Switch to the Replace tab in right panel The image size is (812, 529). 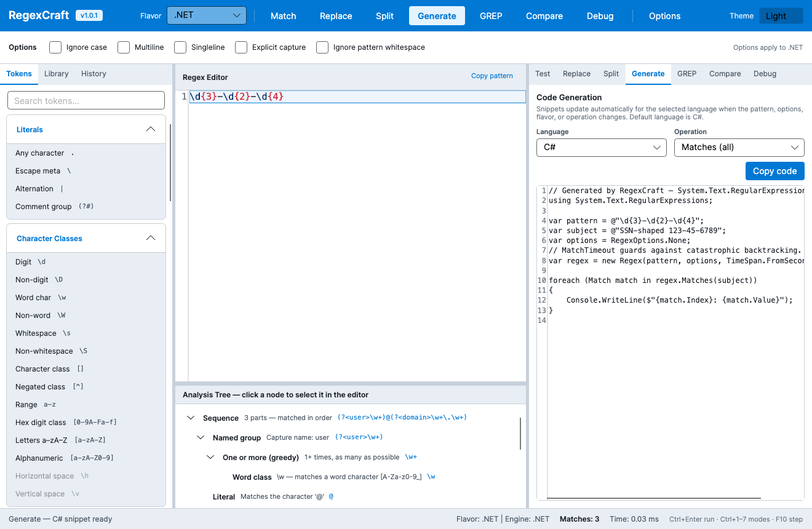(576, 74)
